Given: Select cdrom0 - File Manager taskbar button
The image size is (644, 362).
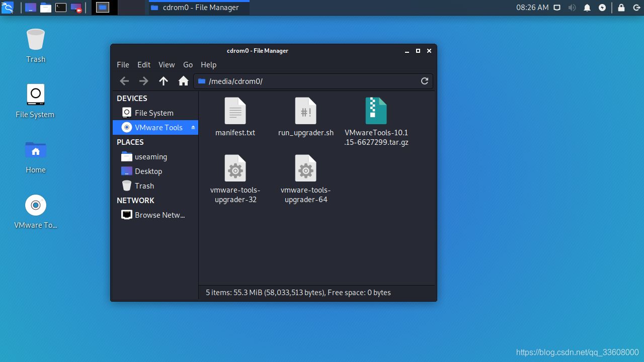Looking at the screenshot, I should [x=199, y=8].
